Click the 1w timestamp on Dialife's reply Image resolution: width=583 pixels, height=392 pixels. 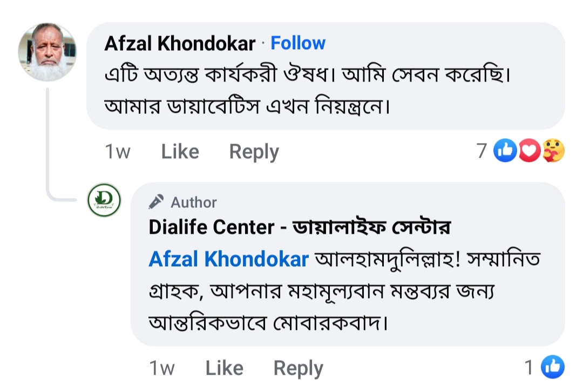click(161, 368)
